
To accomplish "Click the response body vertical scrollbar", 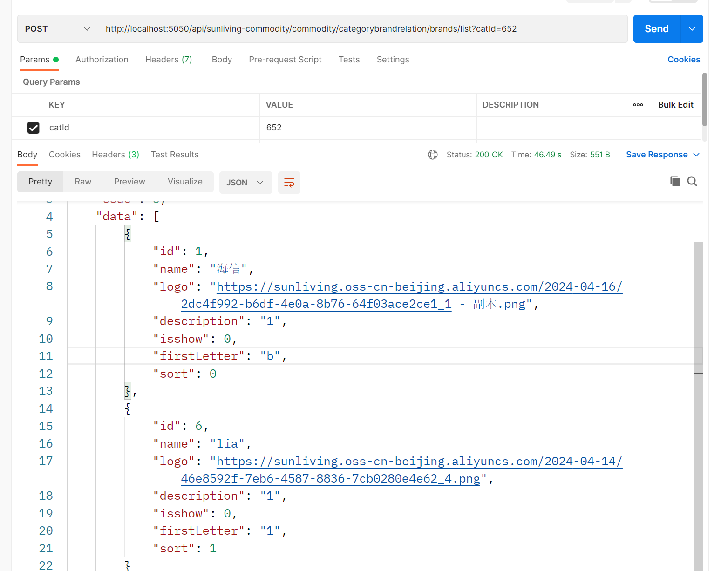I will (x=698, y=405).
